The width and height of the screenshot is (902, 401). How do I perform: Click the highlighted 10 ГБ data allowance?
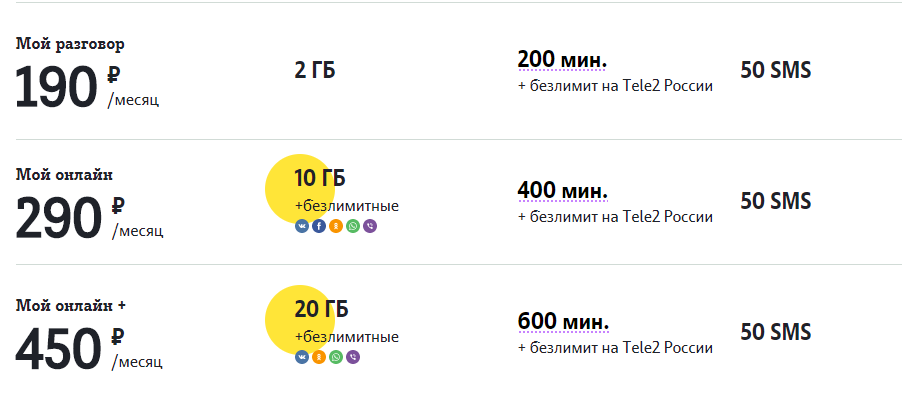tap(319, 179)
